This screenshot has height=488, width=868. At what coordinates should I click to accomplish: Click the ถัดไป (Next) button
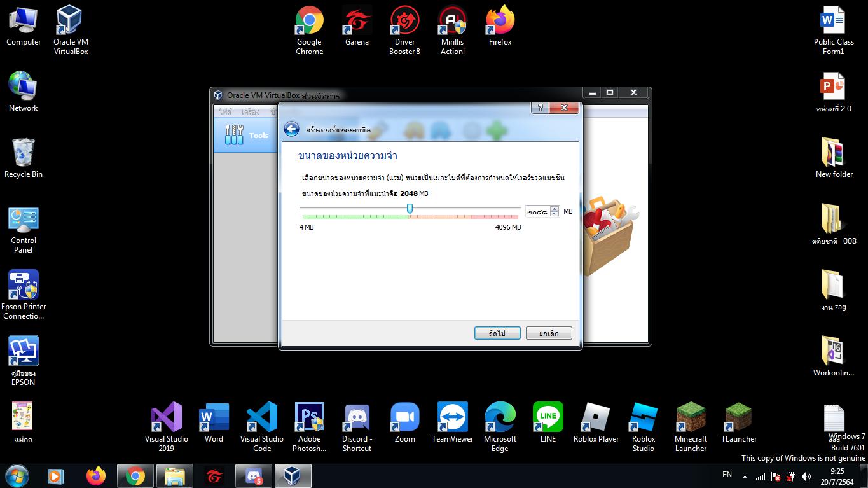497,333
